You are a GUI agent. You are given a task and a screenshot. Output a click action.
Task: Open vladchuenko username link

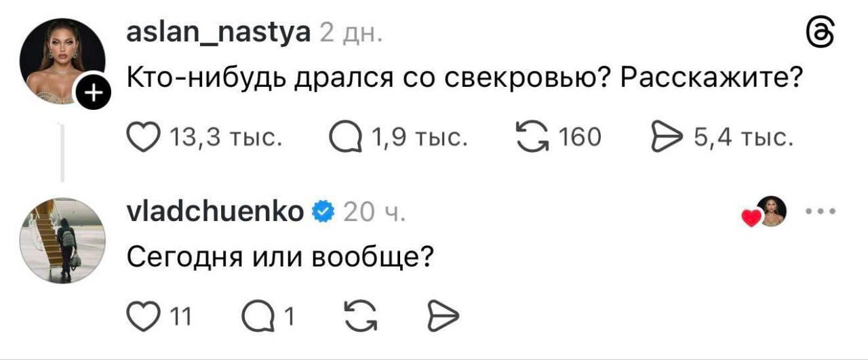[x=215, y=212]
